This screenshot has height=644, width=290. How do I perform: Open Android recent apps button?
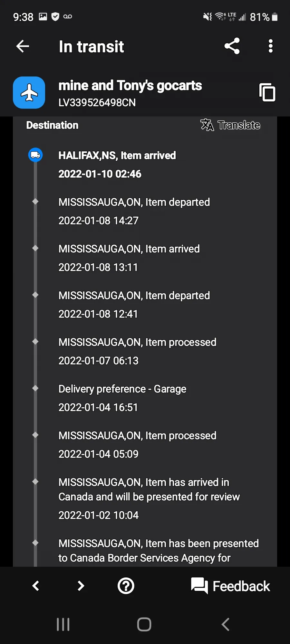click(63, 624)
